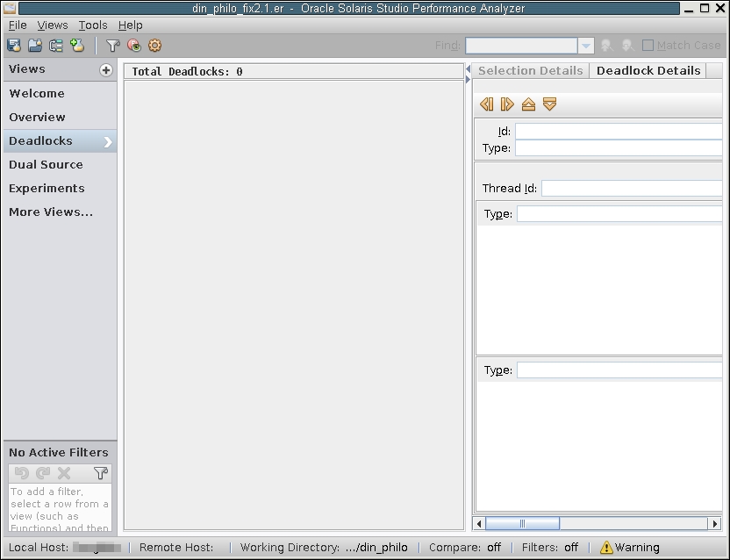The image size is (730, 560).
Task: Click the Find Previous icon
Action: (x=606, y=45)
